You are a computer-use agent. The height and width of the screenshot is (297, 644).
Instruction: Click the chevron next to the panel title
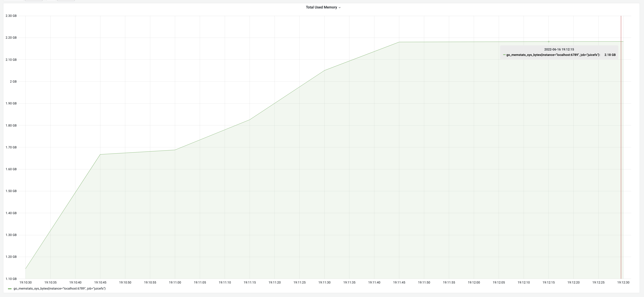point(339,7)
